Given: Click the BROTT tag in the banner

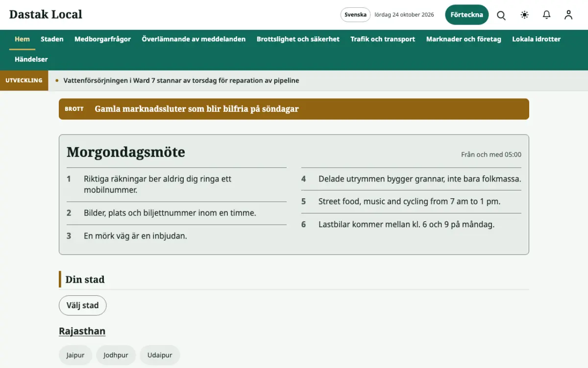Looking at the screenshot, I should [74, 109].
